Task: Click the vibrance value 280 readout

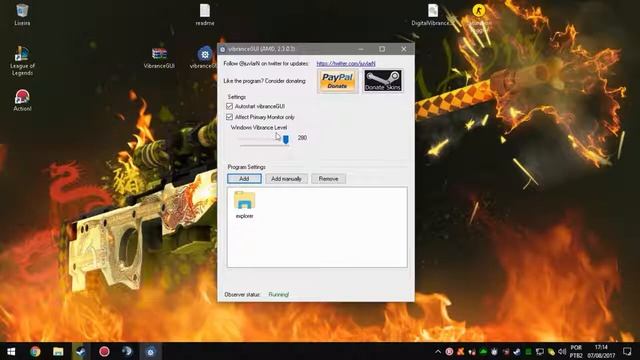Action: 302,138
